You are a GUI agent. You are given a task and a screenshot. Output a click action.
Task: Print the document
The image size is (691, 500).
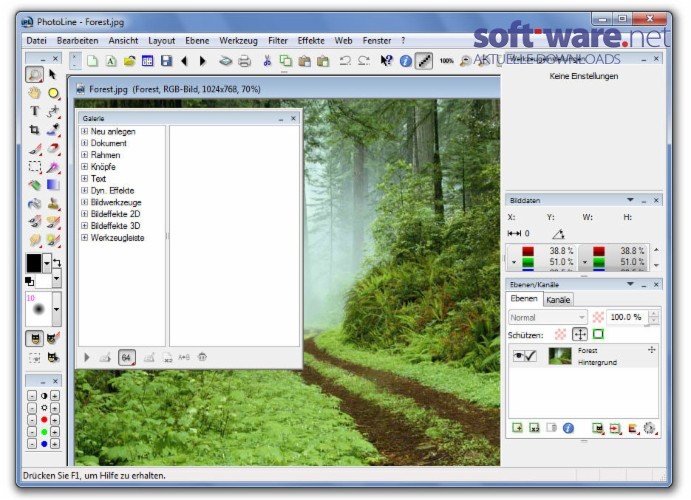tap(245, 61)
